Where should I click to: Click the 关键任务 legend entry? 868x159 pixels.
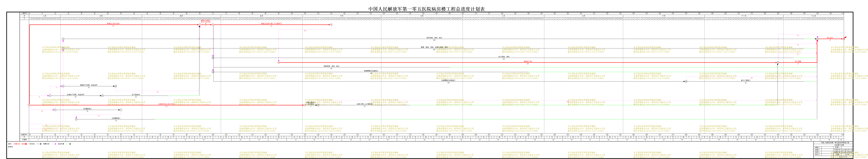click(17, 144)
